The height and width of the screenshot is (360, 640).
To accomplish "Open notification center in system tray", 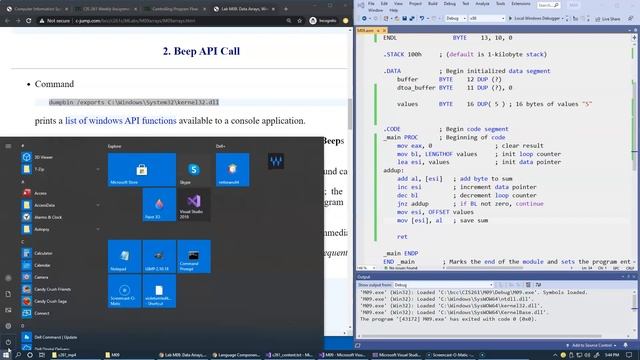I will [629, 355].
